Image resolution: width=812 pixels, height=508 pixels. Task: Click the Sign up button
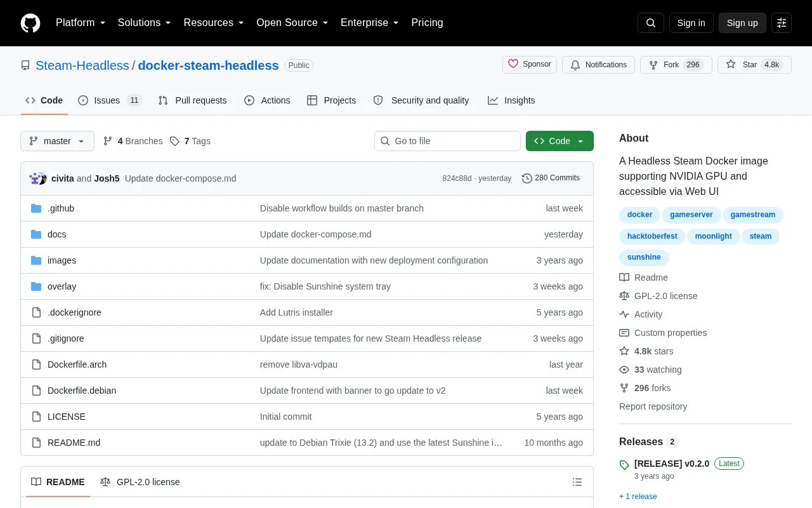pyautogui.click(x=742, y=23)
